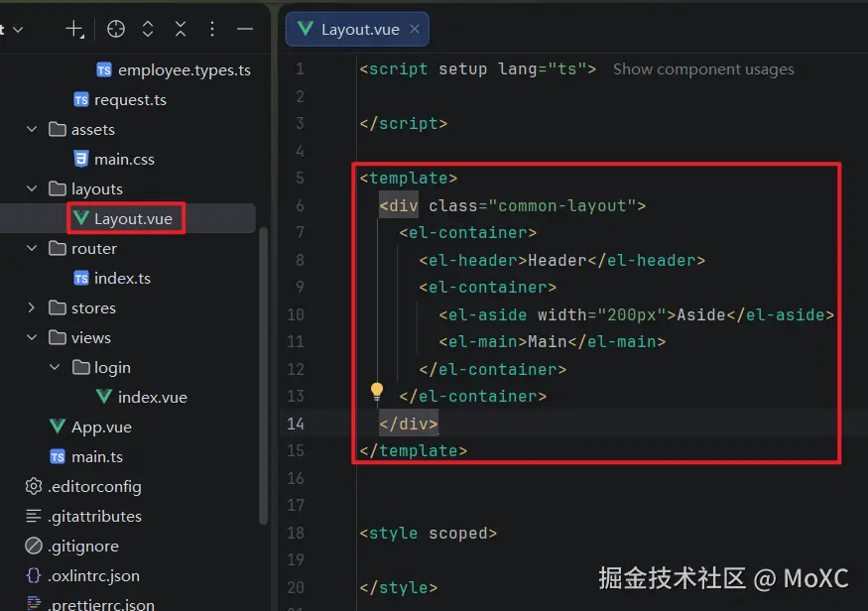This screenshot has height=611, width=868.
Task: Click line number 1 in gutter
Action: click(x=300, y=68)
